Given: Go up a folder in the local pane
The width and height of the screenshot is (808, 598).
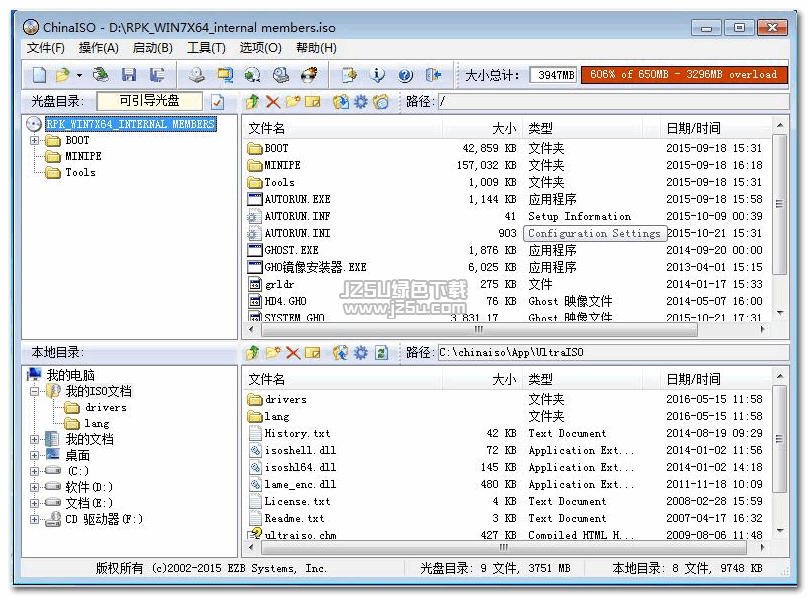Looking at the screenshot, I should (x=252, y=353).
